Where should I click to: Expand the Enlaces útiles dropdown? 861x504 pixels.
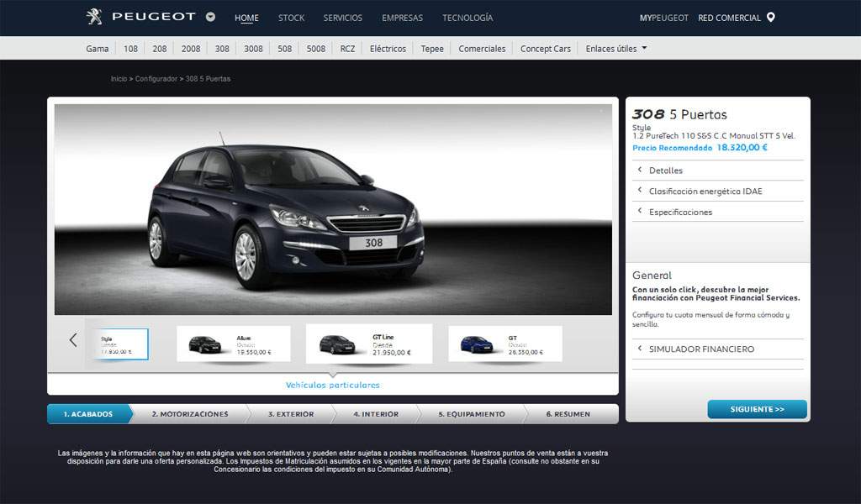(616, 49)
